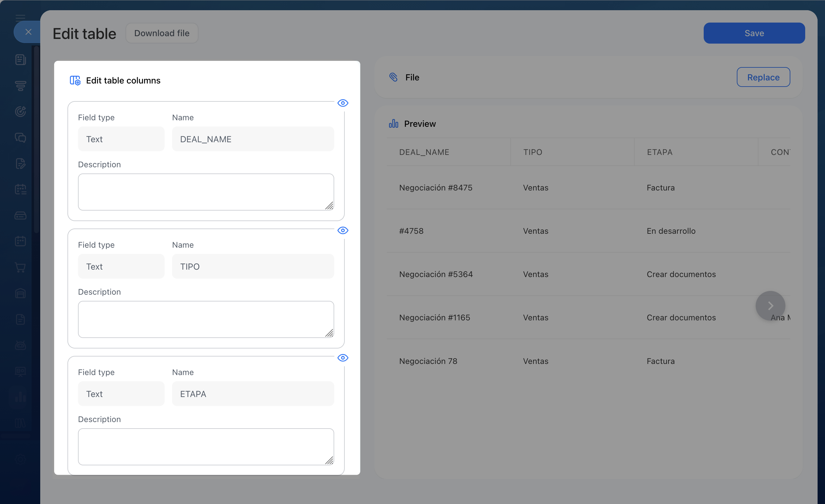Open the document page sidebar icon
The width and height of the screenshot is (825, 504).
(20, 320)
